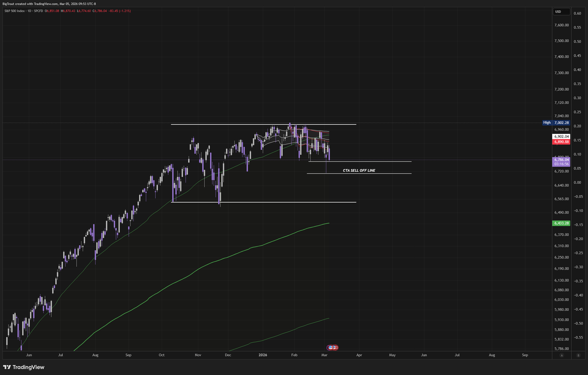The image size is (588, 375).
Task: Toggle auto scale 'A' button on price axis
Action: click(562, 355)
